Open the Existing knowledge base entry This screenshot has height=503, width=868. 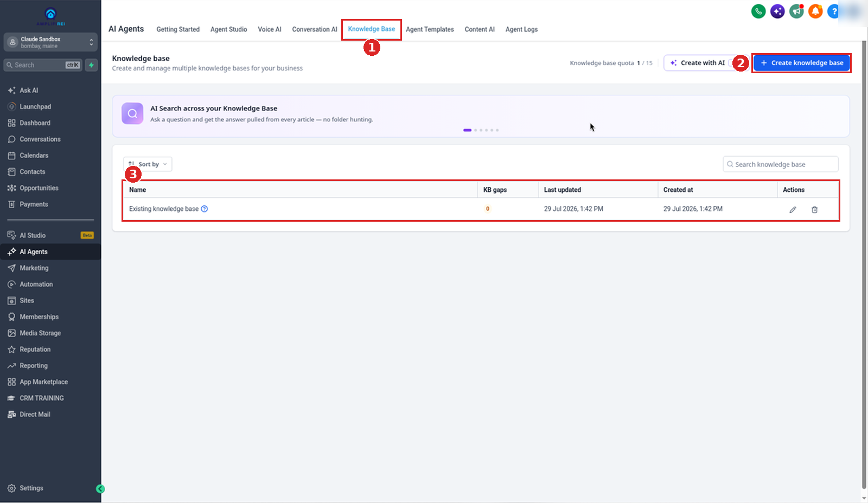(x=164, y=209)
